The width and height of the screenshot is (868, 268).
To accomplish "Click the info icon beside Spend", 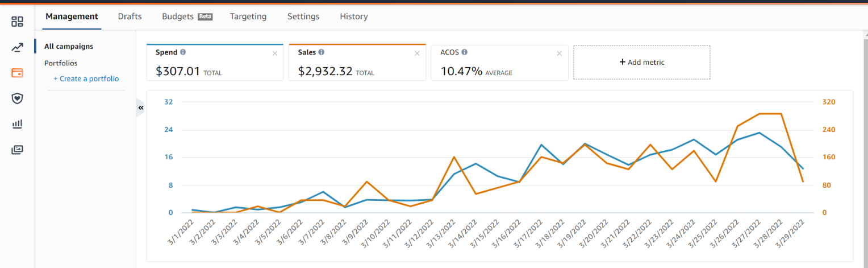I will click(183, 52).
